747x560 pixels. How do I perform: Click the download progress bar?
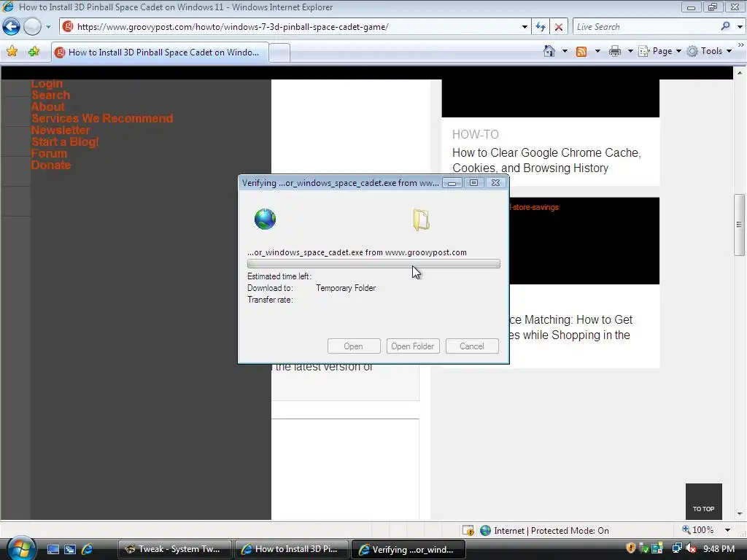373,264
